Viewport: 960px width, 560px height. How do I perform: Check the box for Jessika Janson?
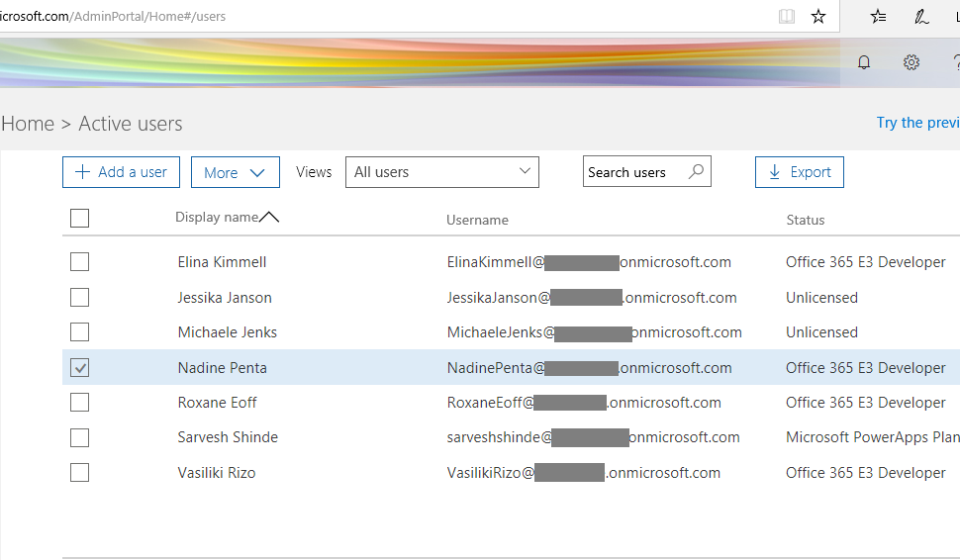(79, 298)
